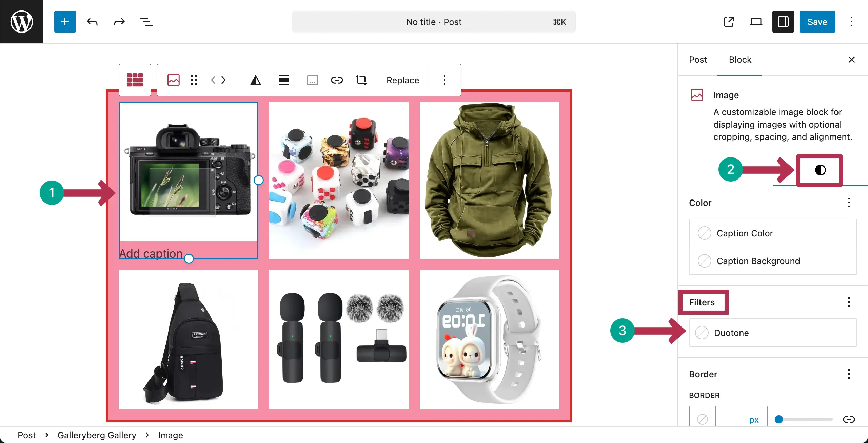Viewport: 868px width, 443px height.
Task: Click the blue block inserter plus button
Action: pyautogui.click(x=65, y=22)
